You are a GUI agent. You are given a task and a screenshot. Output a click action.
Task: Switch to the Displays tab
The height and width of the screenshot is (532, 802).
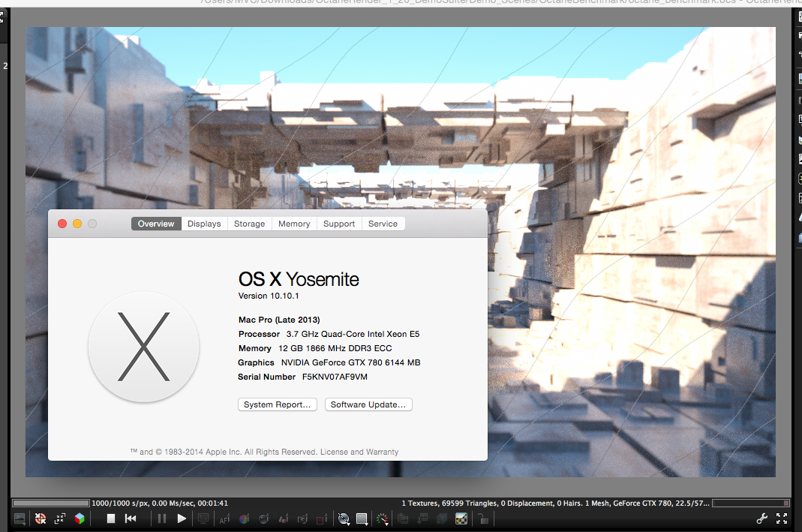pyautogui.click(x=204, y=224)
